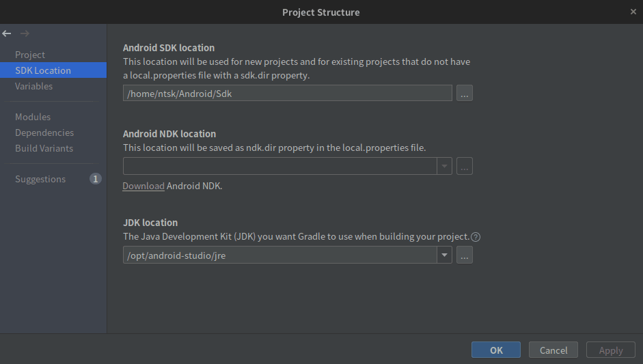Click the Download Android NDK link
This screenshot has height=364, width=643.
[x=143, y=186]
